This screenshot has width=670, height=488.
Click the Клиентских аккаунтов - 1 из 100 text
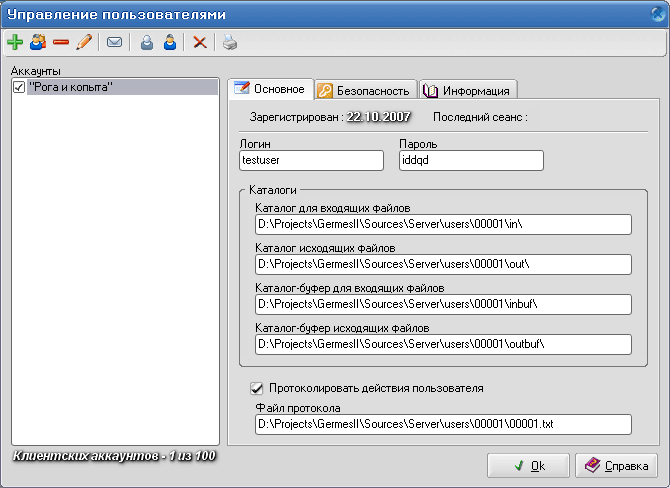(114, 456)
